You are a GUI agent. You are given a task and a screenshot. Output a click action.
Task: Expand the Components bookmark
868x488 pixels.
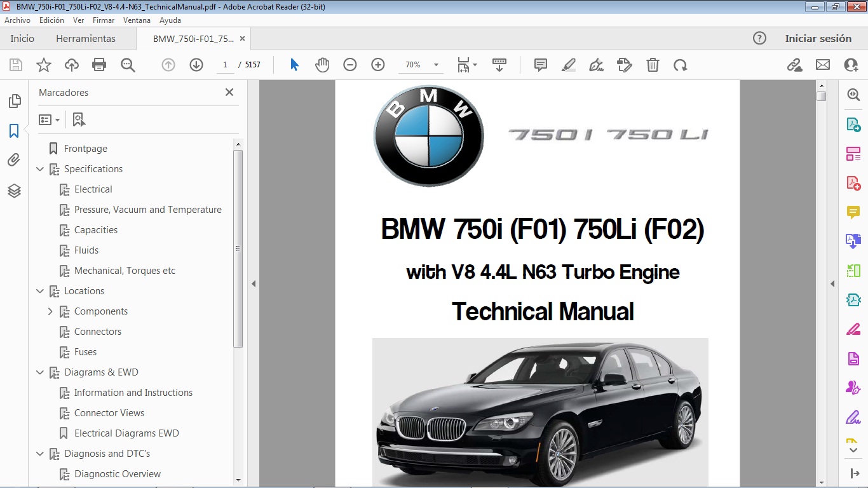click(x=51, y=311)
